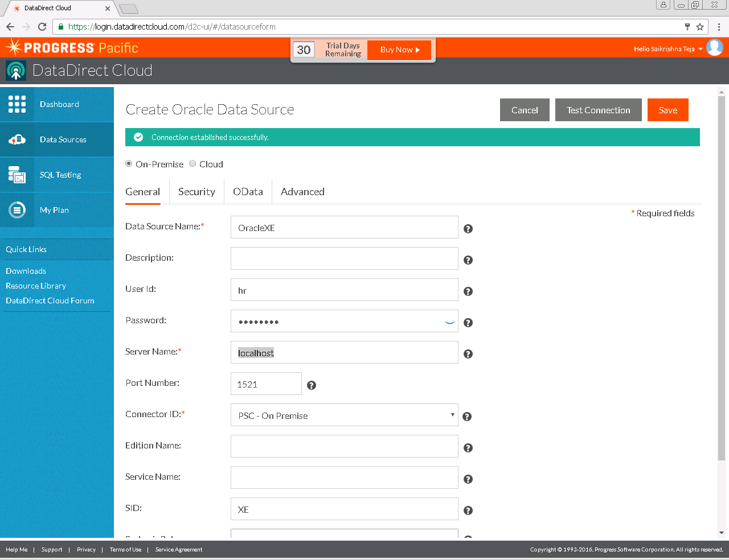Expand the Hello Saikrishna Teja user menu
The image size is (729, 560).
click(668, 49)
